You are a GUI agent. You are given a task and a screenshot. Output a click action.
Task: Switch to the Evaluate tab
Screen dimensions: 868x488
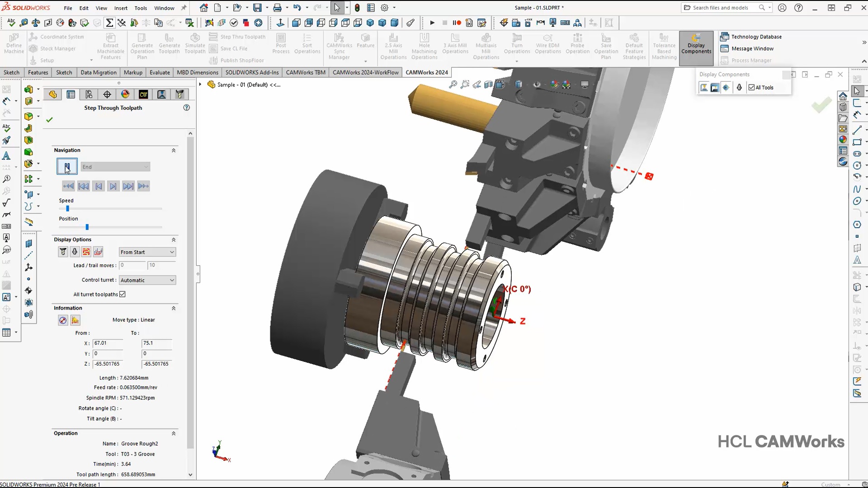(x=160, y=72)
